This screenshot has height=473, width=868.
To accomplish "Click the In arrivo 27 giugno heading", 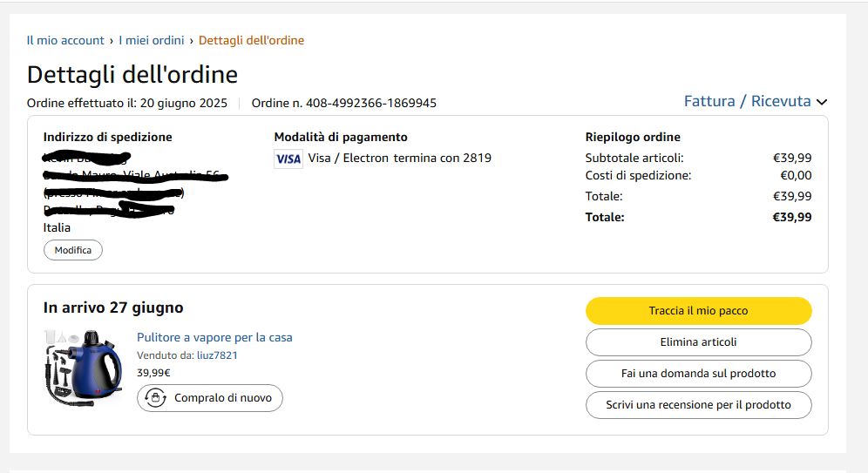I will pos(113,307).
